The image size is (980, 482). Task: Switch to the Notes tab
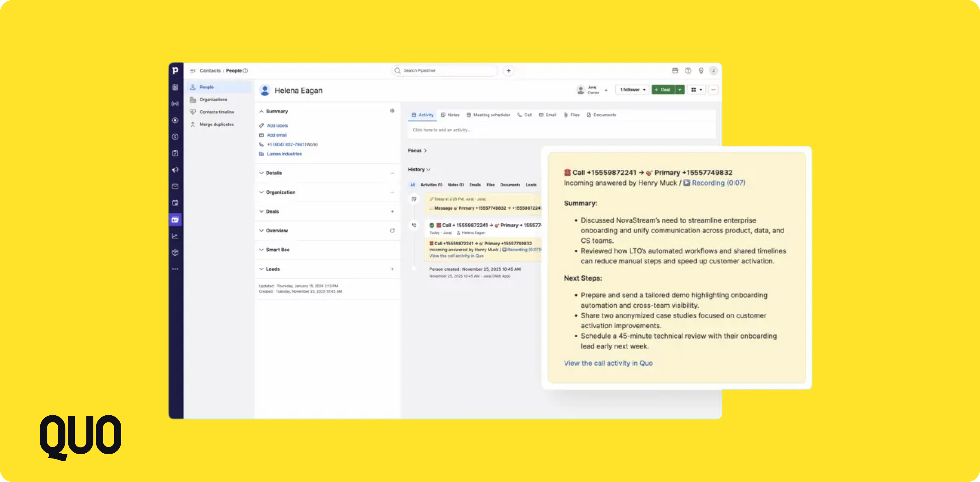tap(450, 115)
